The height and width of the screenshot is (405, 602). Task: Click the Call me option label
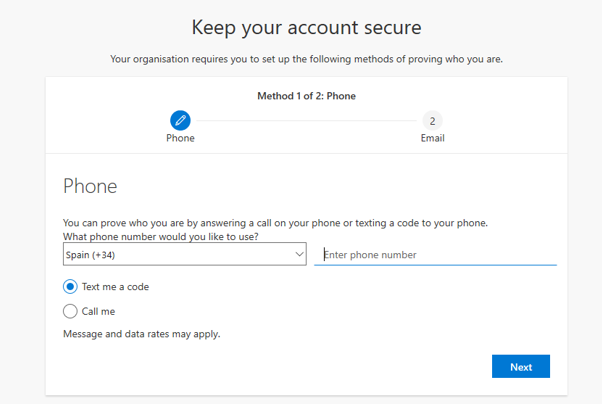click(98, 311)
